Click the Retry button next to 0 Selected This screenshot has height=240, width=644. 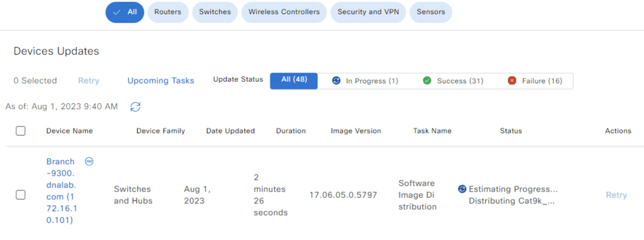89,81
